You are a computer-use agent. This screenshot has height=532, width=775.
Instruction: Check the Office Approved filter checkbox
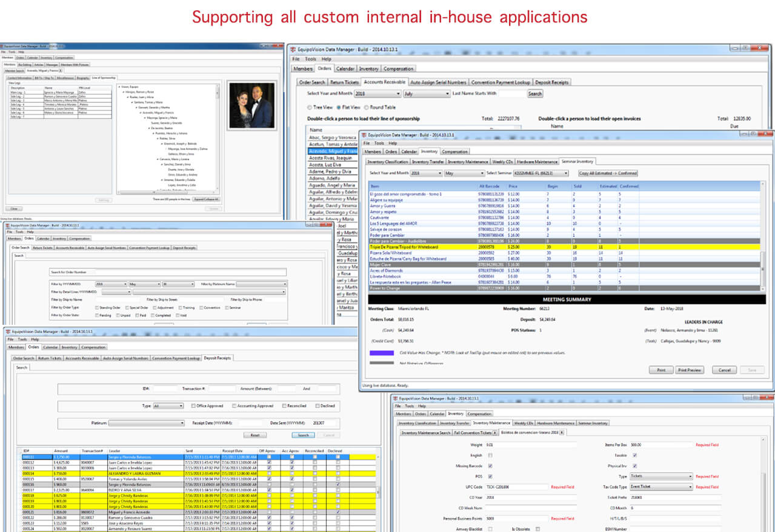tap(193, 406)
